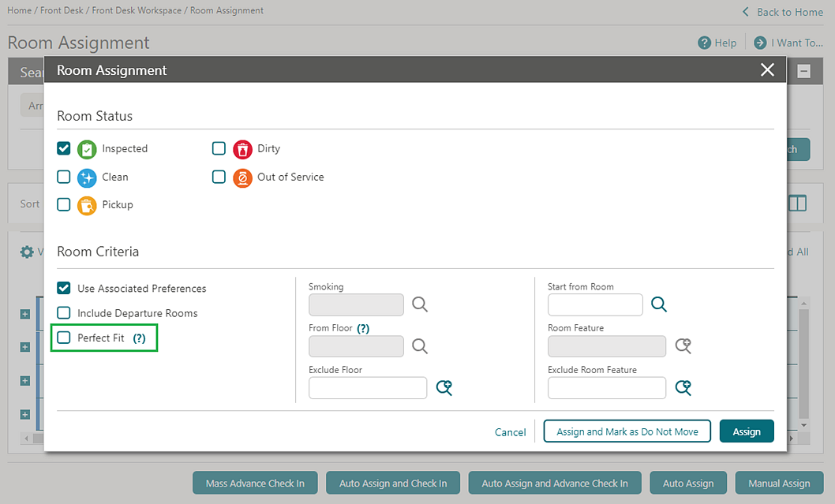Enable the Perfect Fit checkbox
The image size is (835, 504).
point(64,338)
